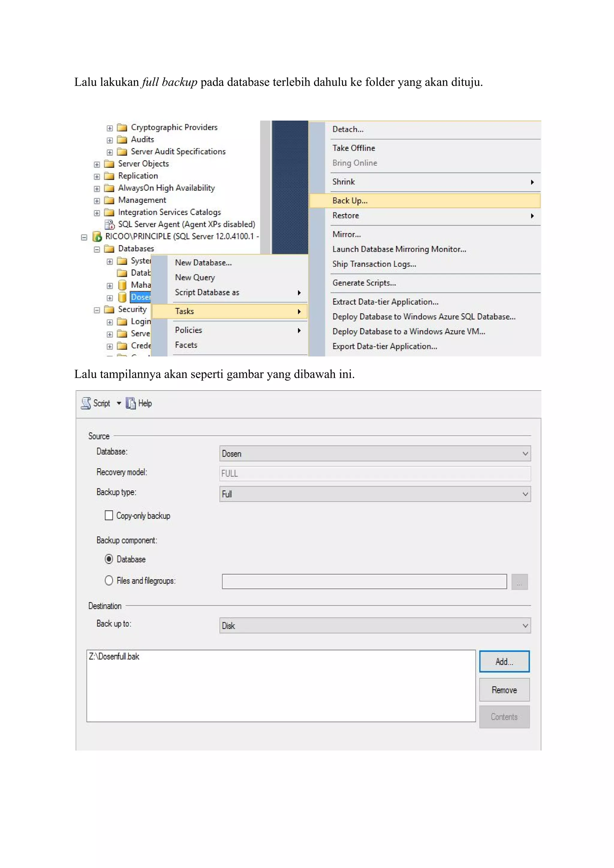The image size is (614, 868).
Task: Select the Z:\Dosenfull.bak destination entry
Action: click(x=114, y=656)
